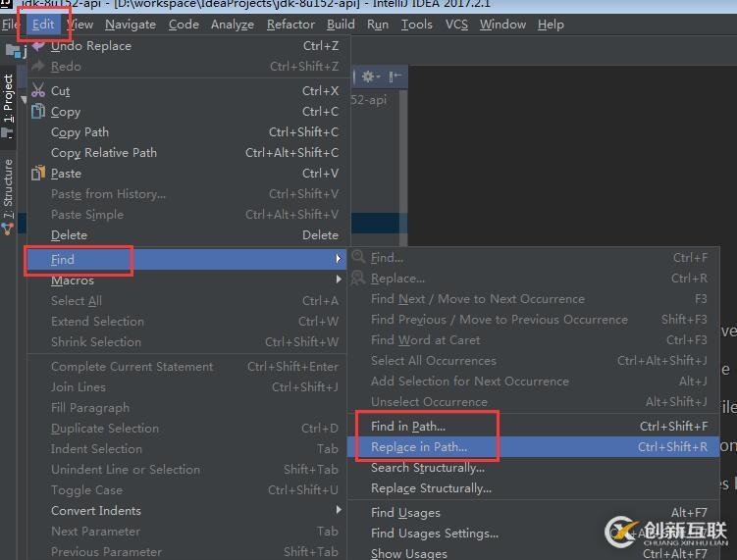
Task: Open the Build menu
Action: point(341,25)
